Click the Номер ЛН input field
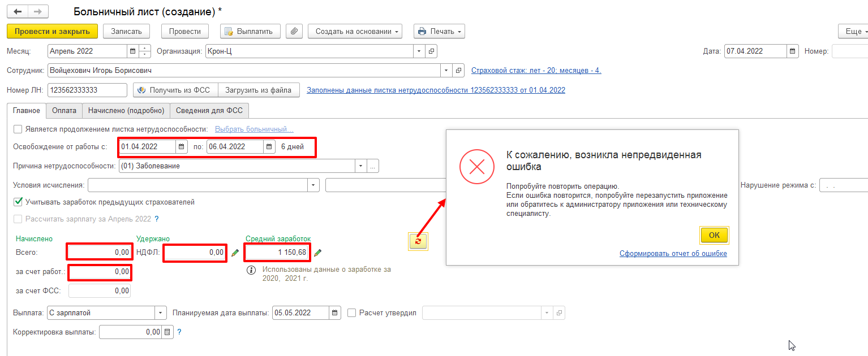 (x=87, y=90)
